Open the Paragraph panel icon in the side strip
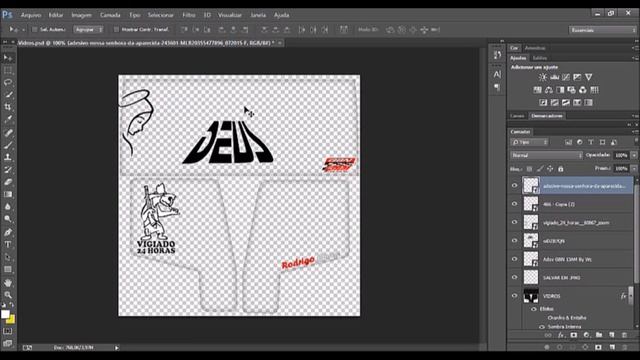Viewport: 640px width, 360px height. coord(497,87)
